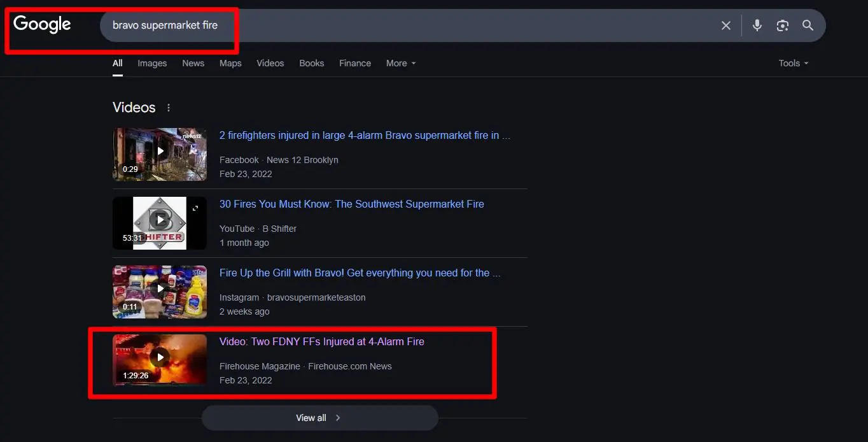Screen dimensions: 868x442
Task: Switch to the Finance tab
Action: click(355, 63)
